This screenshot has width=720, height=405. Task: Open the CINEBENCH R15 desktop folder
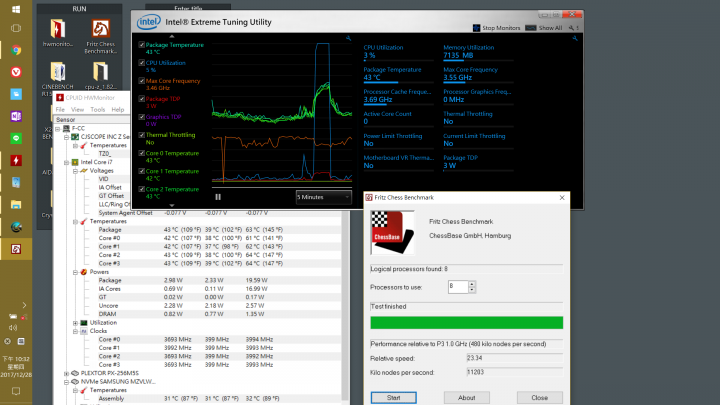click(57, 79)
